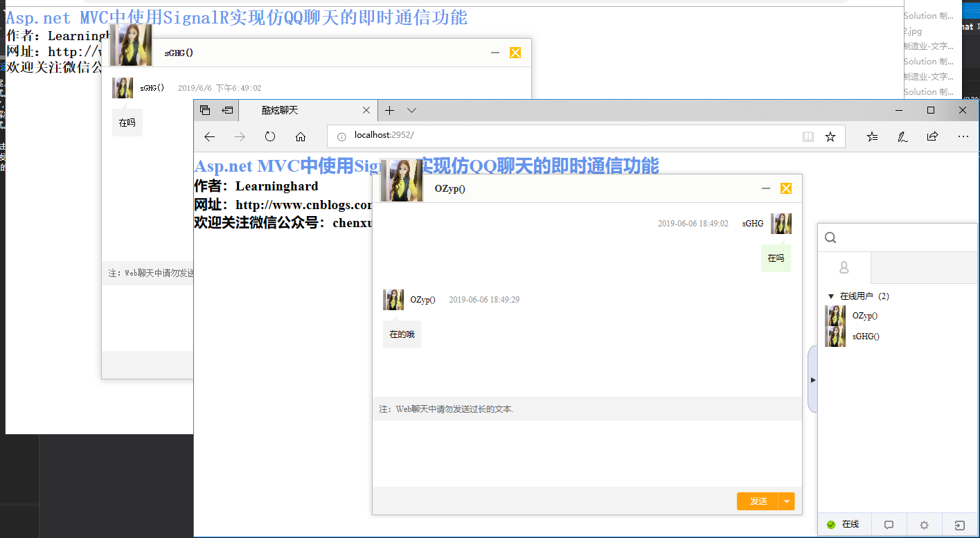Open the settings gear in panel footer
The width and height of the screenshot is (980, 538).
(924, 525)
